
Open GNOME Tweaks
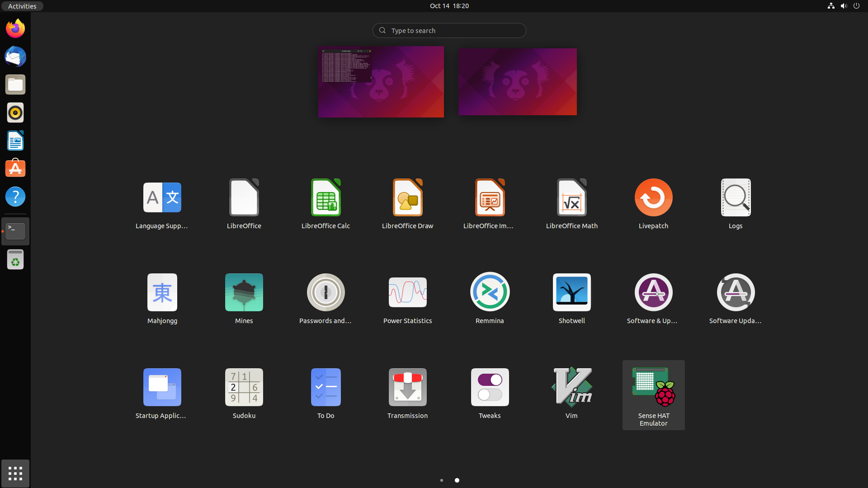490,394
